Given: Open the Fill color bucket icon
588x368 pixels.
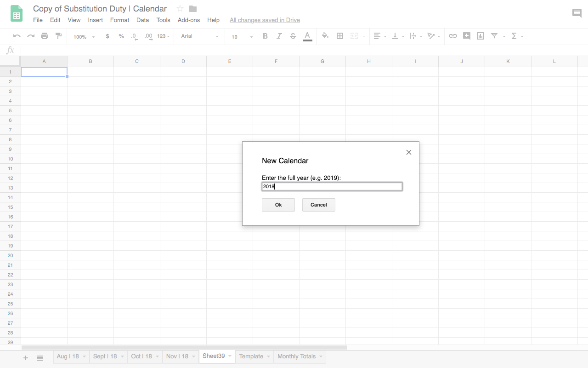Looking at the screenshot, I should 325,36.
